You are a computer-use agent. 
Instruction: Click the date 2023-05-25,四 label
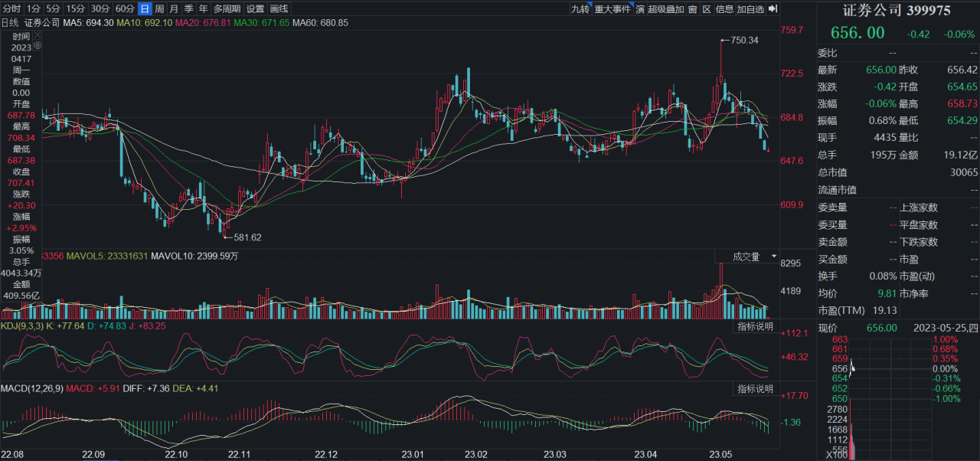pos(946,328)
